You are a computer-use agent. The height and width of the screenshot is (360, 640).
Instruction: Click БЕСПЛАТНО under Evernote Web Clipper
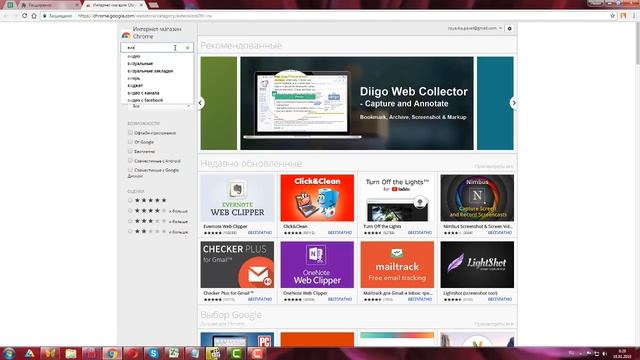260,233
